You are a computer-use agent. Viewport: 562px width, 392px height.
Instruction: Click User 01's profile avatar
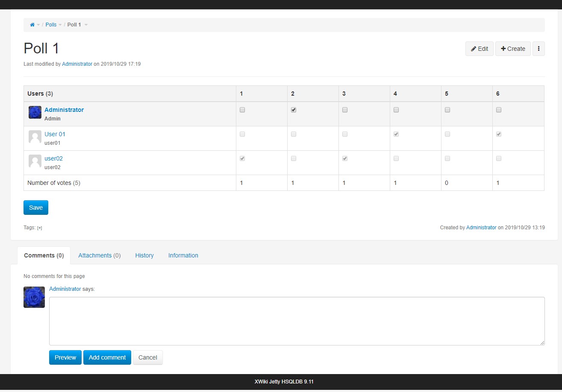[x=35, y=137]
